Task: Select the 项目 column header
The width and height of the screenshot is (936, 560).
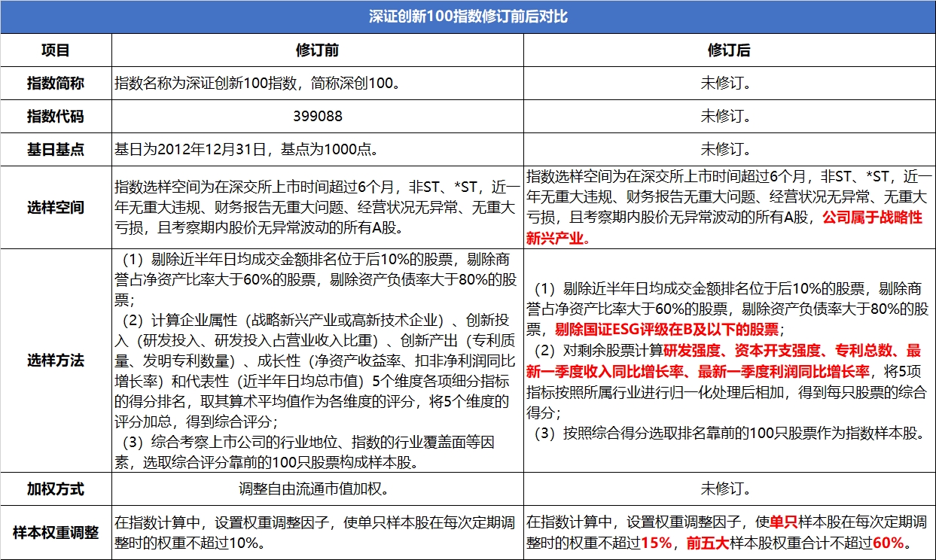Action: pos(56,50)
